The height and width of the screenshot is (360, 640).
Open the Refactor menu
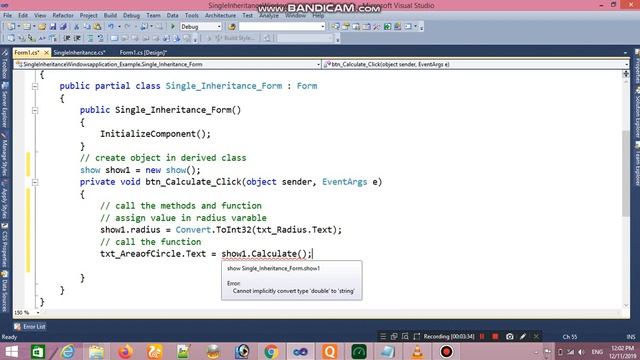click(63, 16)
